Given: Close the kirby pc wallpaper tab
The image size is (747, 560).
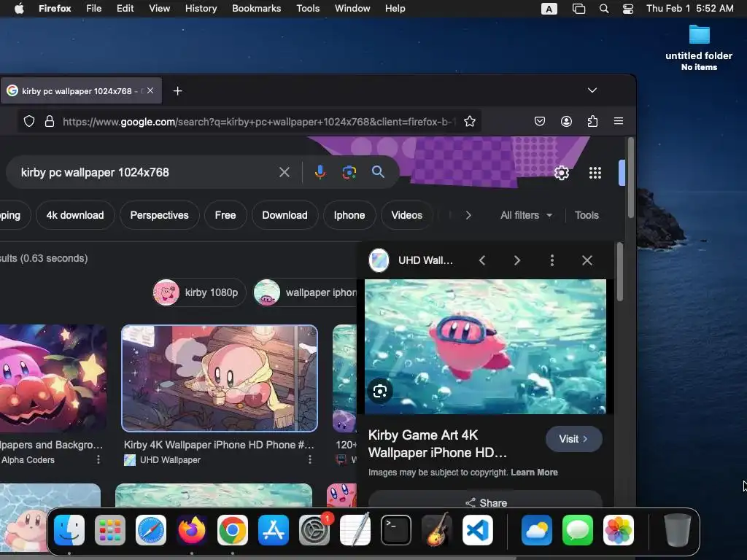Looking at the screenshot, I should (x=150, y=90).
